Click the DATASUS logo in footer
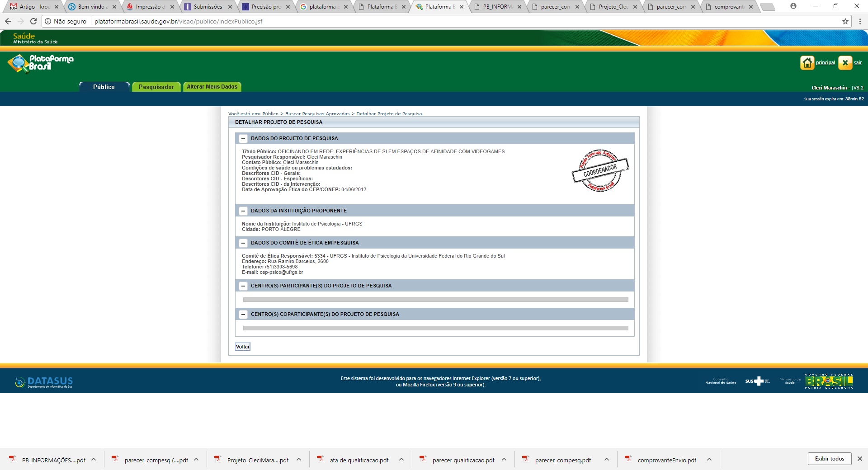 pyautogui.click(x=44, y=382)
